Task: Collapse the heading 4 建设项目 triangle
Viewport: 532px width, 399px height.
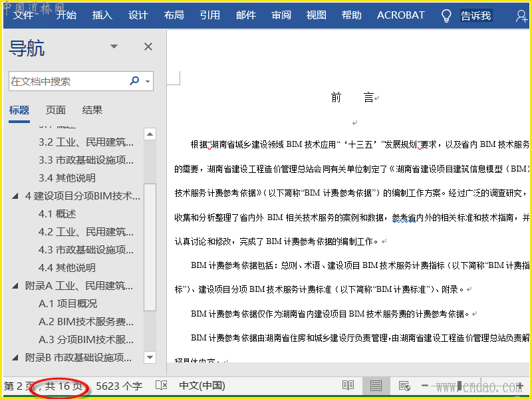Action: click(15, 196)
